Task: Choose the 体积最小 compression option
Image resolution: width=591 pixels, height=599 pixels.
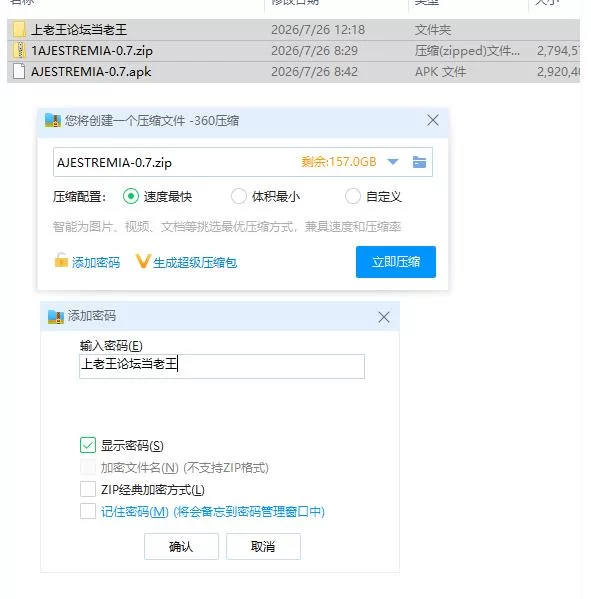Action: point(239,196)
